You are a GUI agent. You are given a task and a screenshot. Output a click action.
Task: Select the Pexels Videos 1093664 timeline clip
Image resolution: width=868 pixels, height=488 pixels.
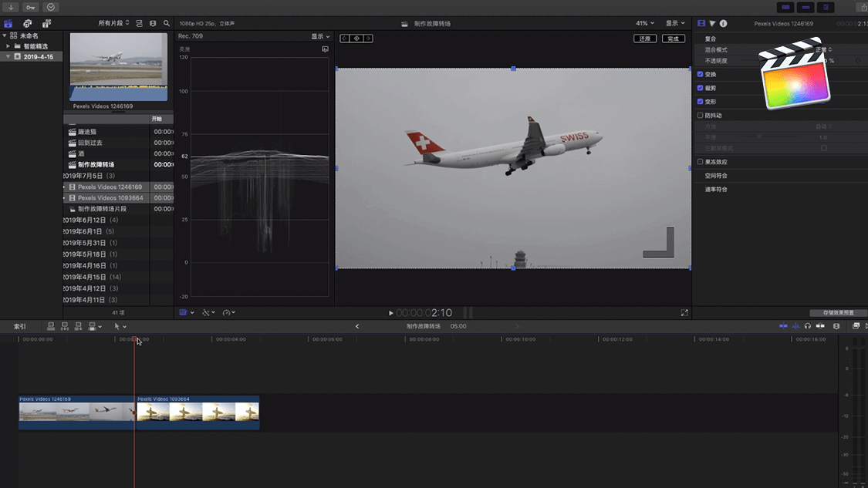(x=198, y=412)
